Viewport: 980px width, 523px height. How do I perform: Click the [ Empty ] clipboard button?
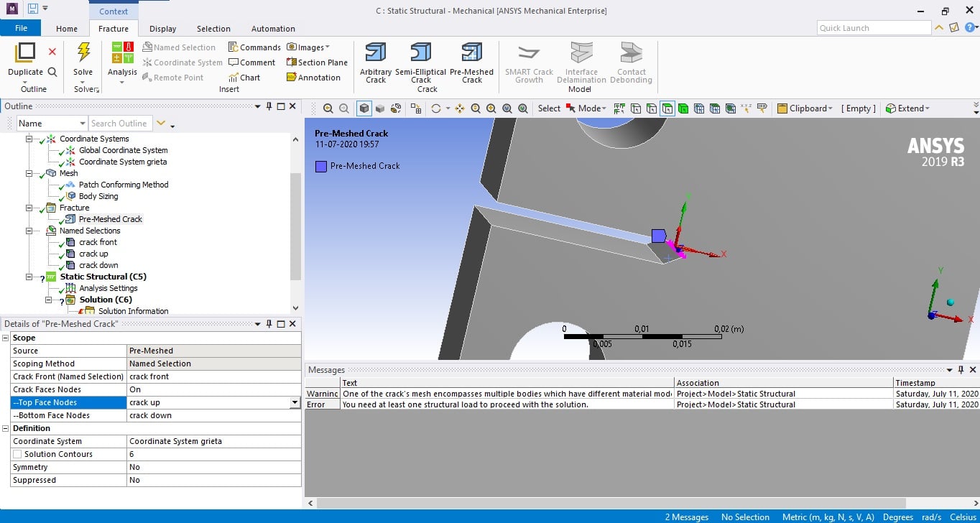(x=859, y=108)
